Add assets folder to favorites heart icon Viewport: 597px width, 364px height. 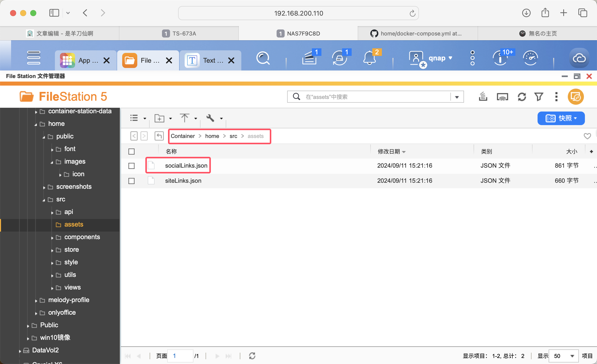[x=587, y=136]
